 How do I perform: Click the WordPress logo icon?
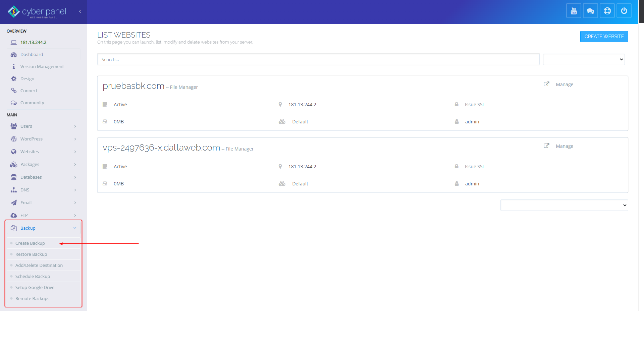(x=14, y=139)
